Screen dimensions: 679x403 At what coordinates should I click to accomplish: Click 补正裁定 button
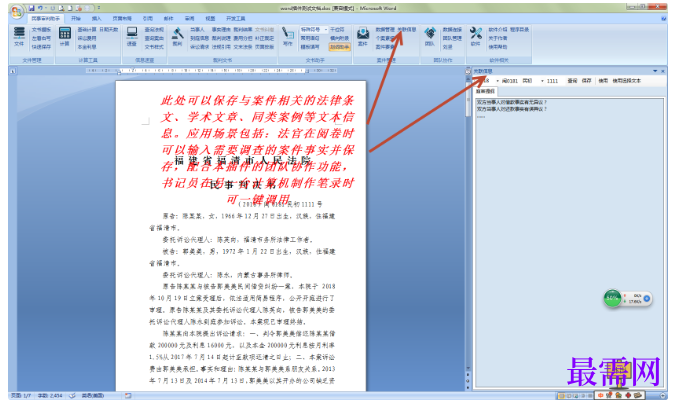click(264, 38)
